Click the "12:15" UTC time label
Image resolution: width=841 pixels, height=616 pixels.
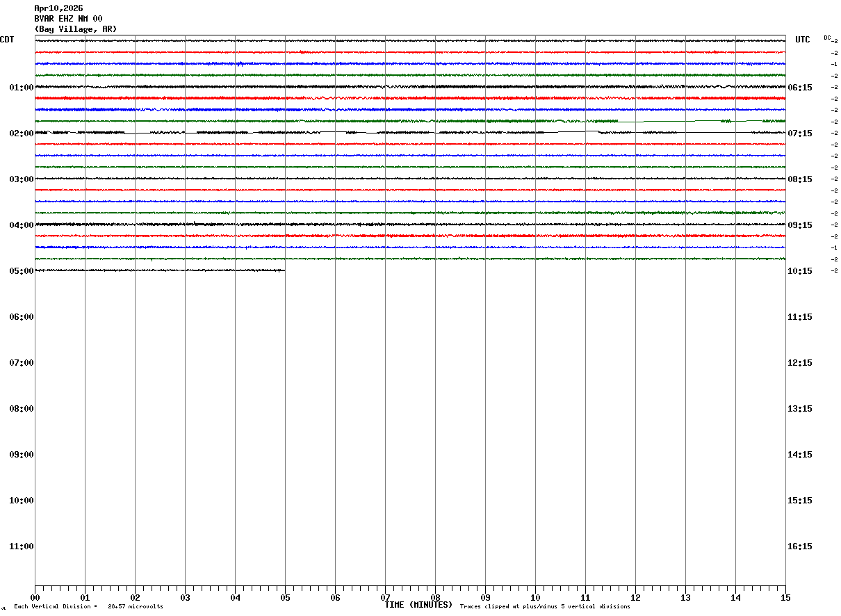801,363
